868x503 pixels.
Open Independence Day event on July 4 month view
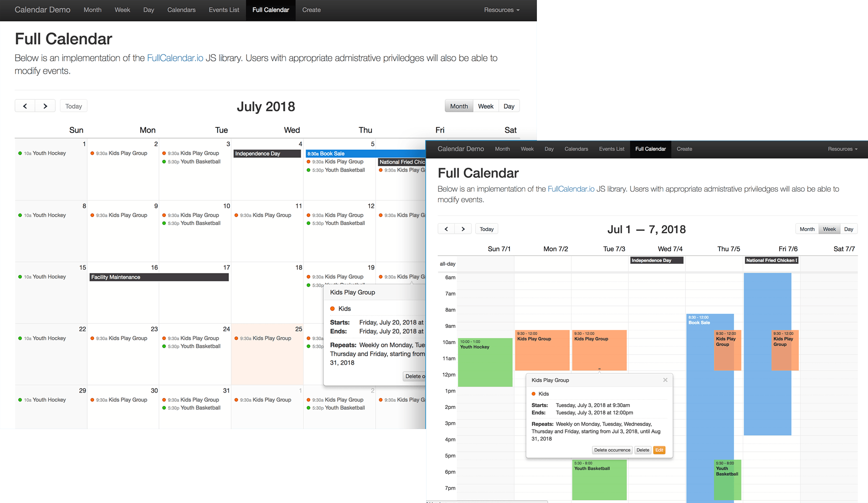click(267, 154)
